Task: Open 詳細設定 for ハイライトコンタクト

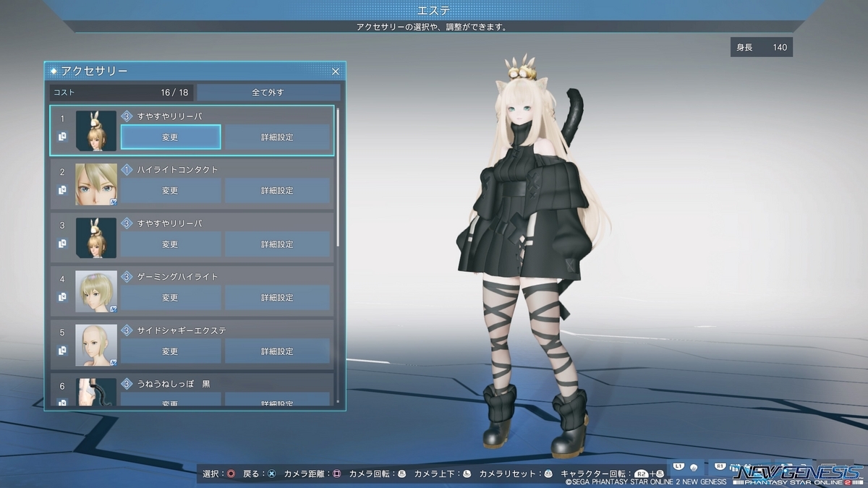Action: click(x=277, y=191)
